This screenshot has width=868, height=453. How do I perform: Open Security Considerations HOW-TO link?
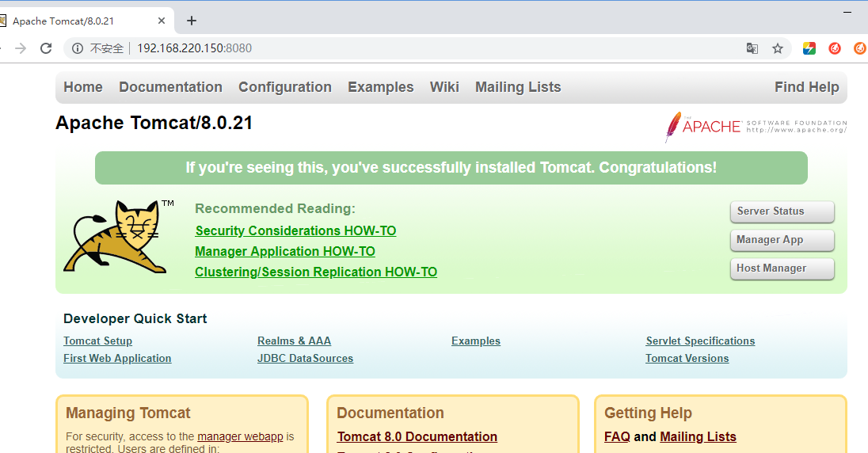coord(295,231)
